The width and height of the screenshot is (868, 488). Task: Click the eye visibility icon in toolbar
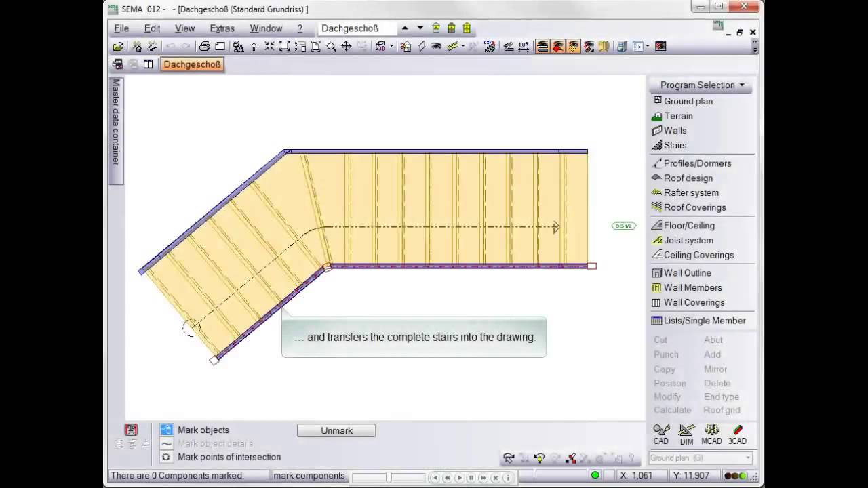436,47
